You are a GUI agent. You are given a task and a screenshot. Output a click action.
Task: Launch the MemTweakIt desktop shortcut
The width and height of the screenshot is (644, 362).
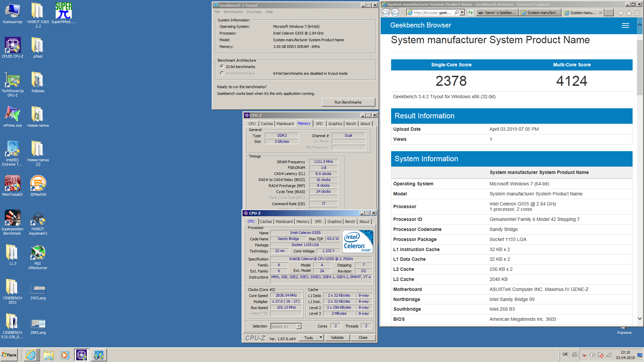[12, 186]
